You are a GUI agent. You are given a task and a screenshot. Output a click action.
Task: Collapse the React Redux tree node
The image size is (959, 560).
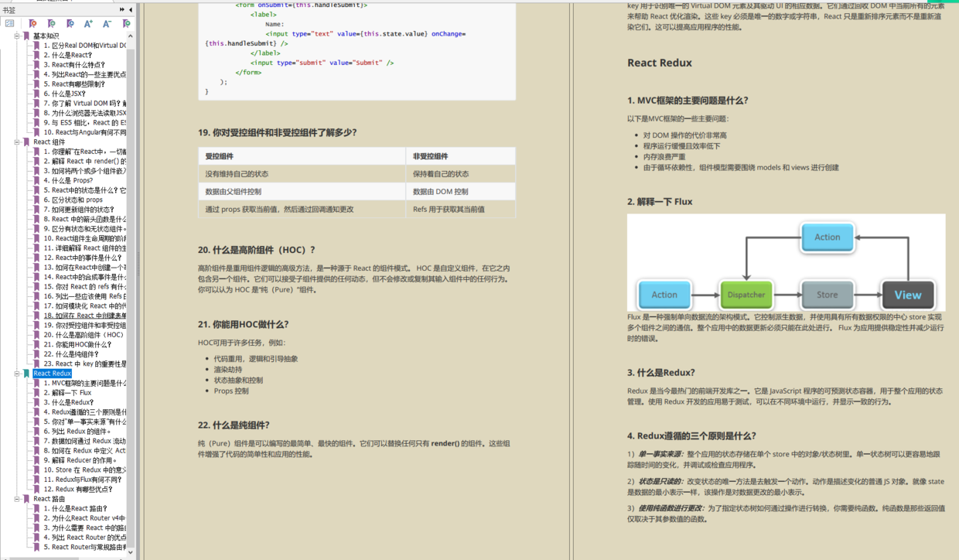[17, 373]
